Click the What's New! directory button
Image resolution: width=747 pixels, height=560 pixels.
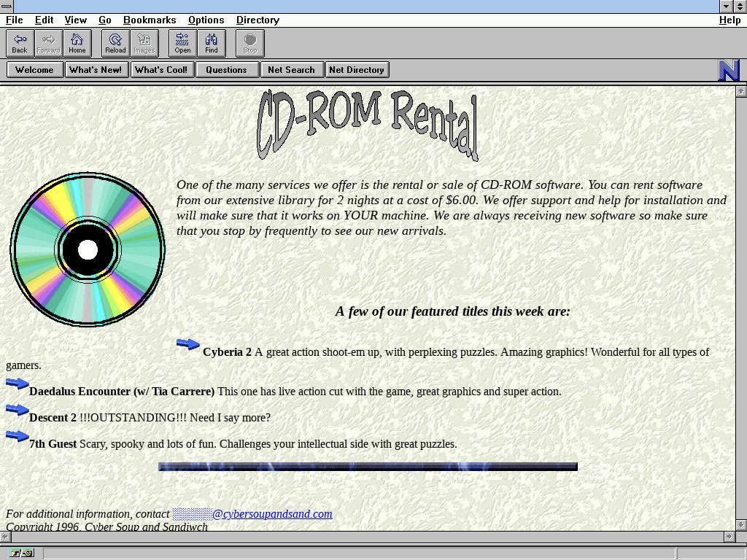click(96, 70)
